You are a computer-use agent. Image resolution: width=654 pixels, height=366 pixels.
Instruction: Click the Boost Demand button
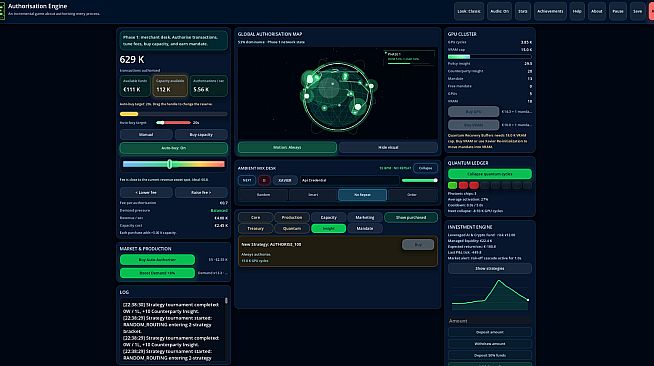pos(157,273)
